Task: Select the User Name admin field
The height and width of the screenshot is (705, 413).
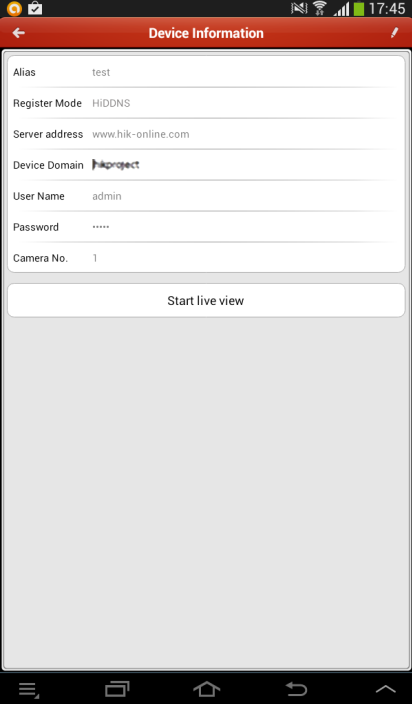Action: point(206,196)
